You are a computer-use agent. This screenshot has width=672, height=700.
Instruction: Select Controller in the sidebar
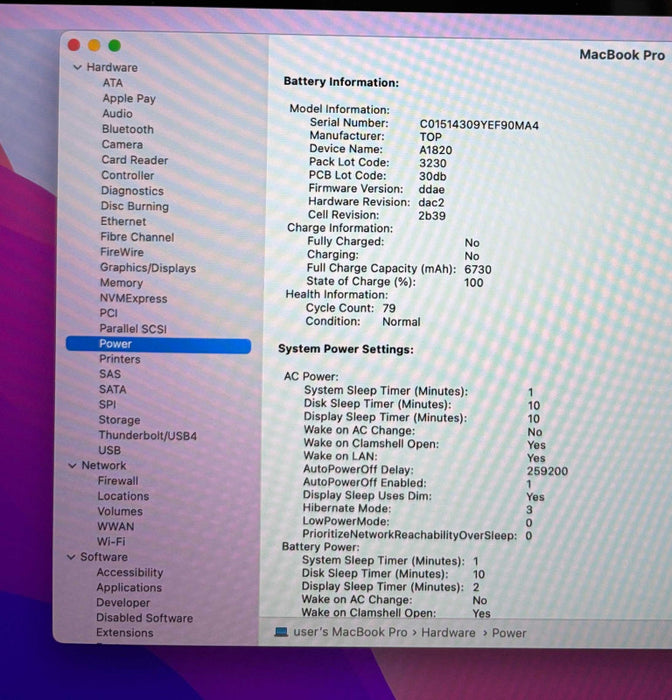pos(128,175)
